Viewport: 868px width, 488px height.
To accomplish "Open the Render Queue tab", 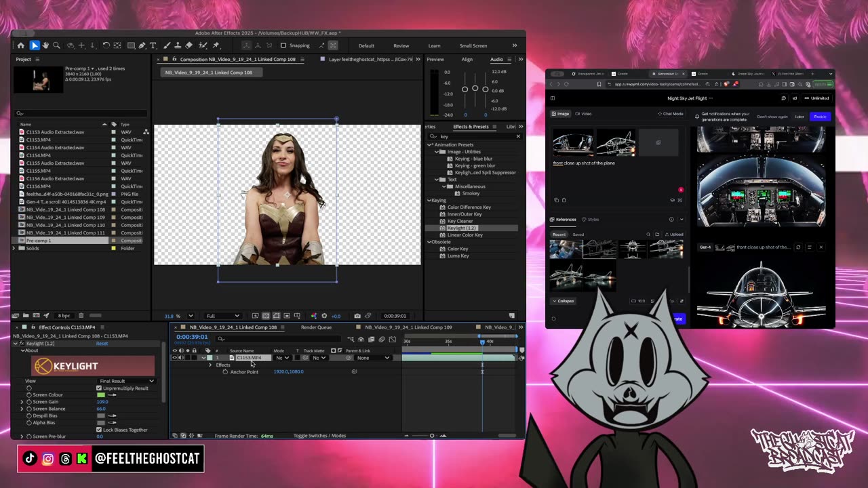I will click(316, 327).
